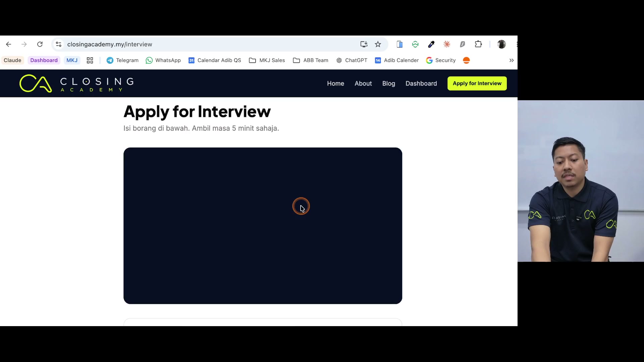Screen dimensions: 644x362
Task: Open site information icon in address bar
Action: (x=59, y=44)
